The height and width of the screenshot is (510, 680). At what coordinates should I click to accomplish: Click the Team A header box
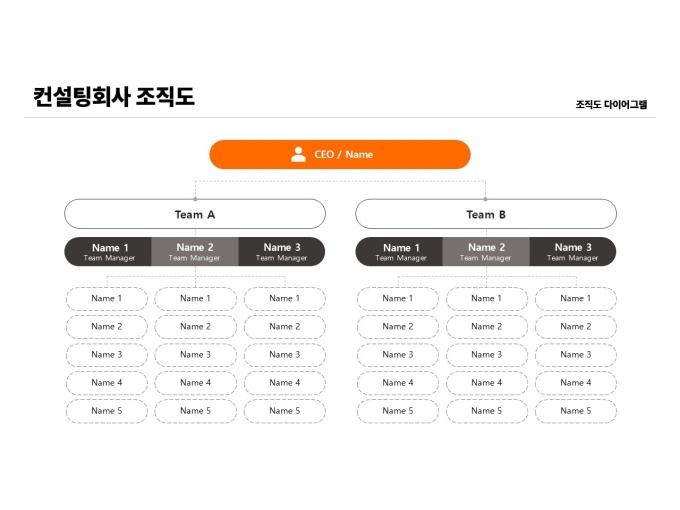195,214
